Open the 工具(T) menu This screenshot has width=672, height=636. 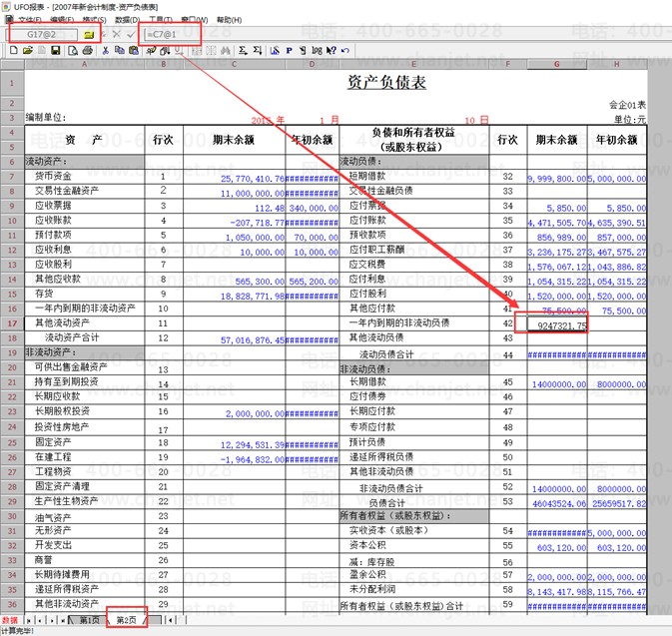click(x=161, y=20)
